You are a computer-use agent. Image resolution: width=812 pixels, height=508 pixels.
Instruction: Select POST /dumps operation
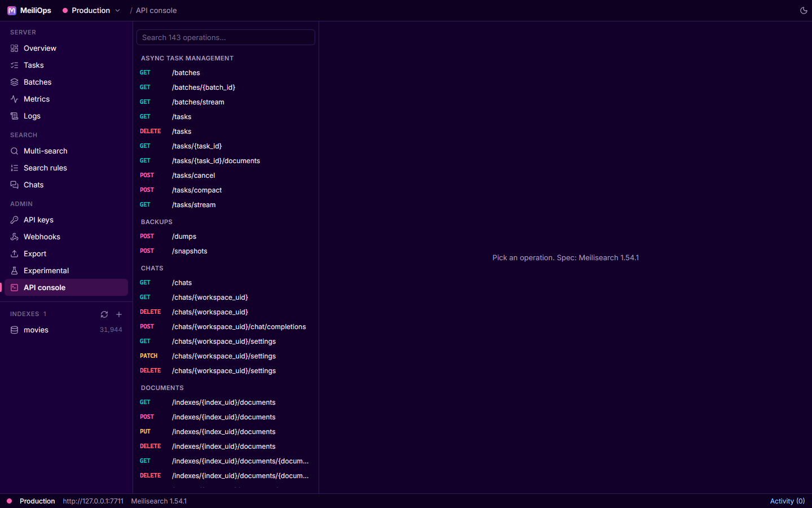point(226,236)
